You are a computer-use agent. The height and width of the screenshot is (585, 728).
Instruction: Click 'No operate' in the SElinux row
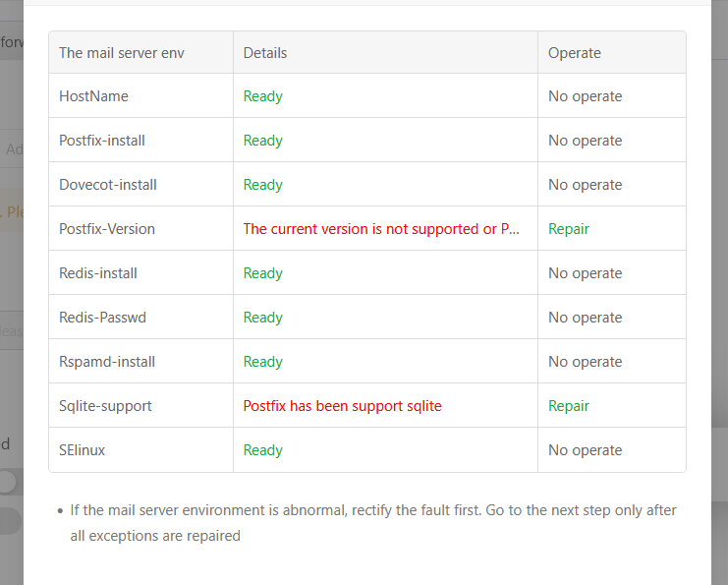point(585,450)
